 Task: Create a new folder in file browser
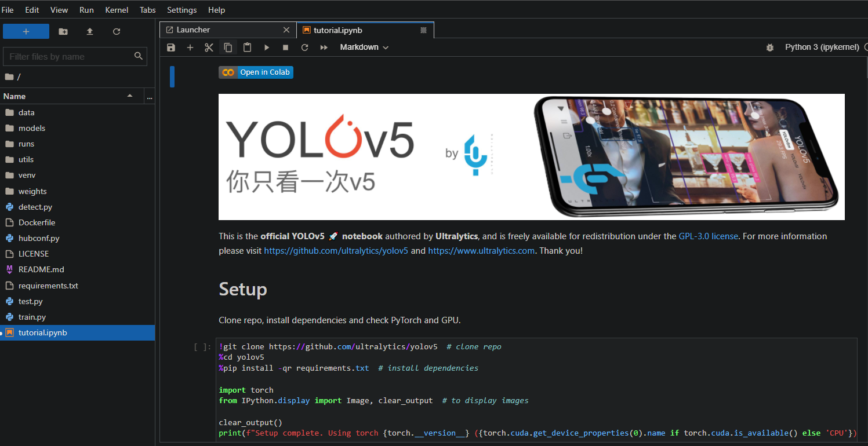coord(63,32)
